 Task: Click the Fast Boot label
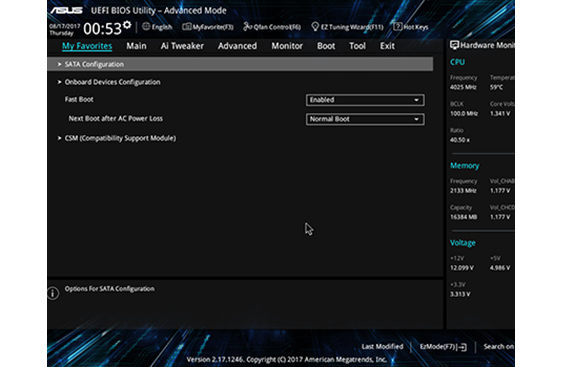pos(79,100)
